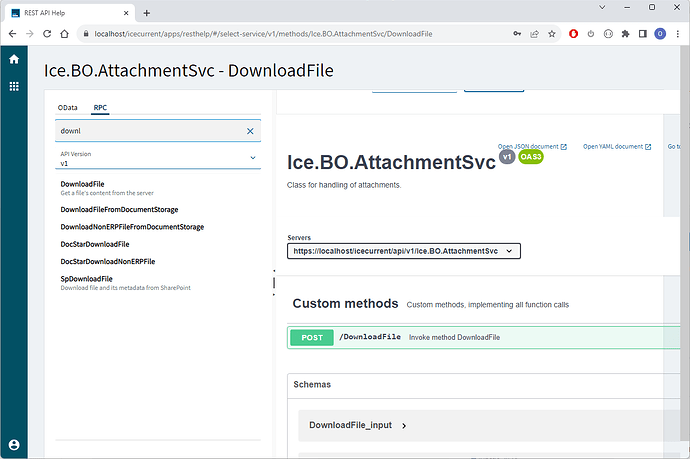Reload the page
The image size is (690, 459).
47,34
